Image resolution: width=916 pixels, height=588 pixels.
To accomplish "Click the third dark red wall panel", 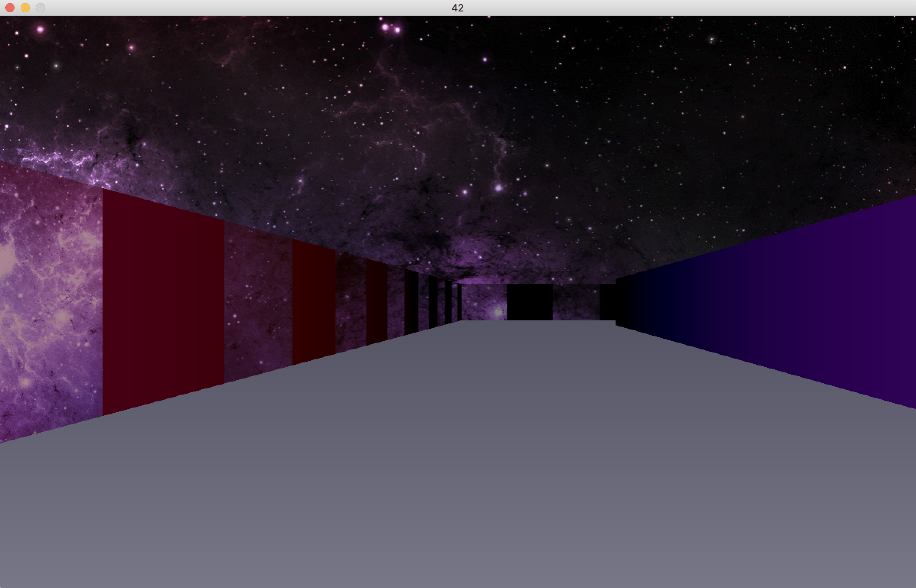I will 377,302.
